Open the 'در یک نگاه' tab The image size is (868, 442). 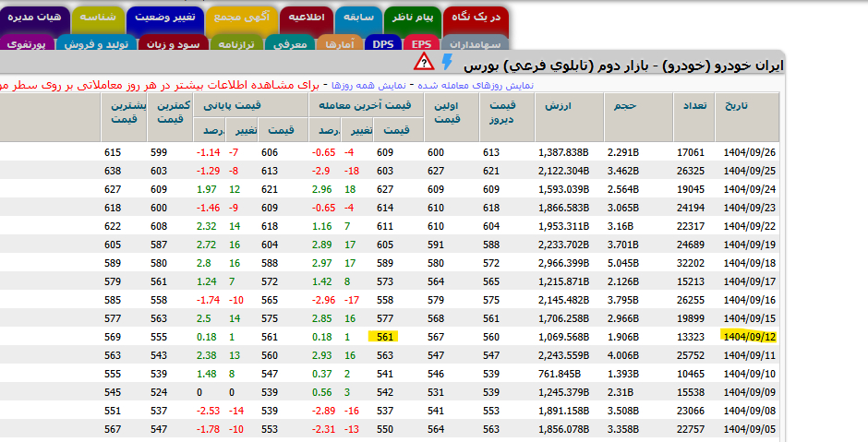476,18
